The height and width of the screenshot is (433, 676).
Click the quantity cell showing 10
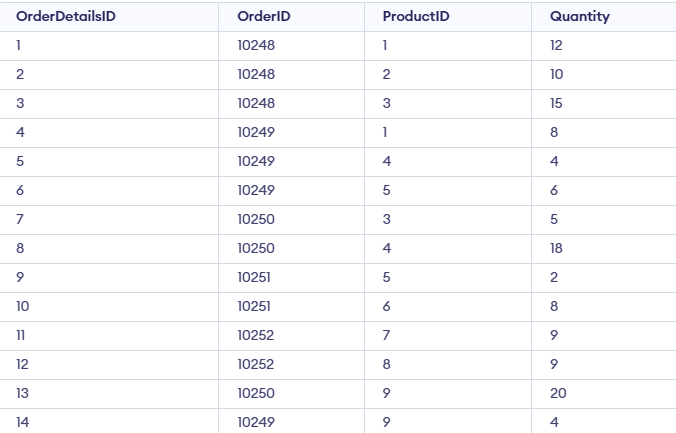[557, 74]
